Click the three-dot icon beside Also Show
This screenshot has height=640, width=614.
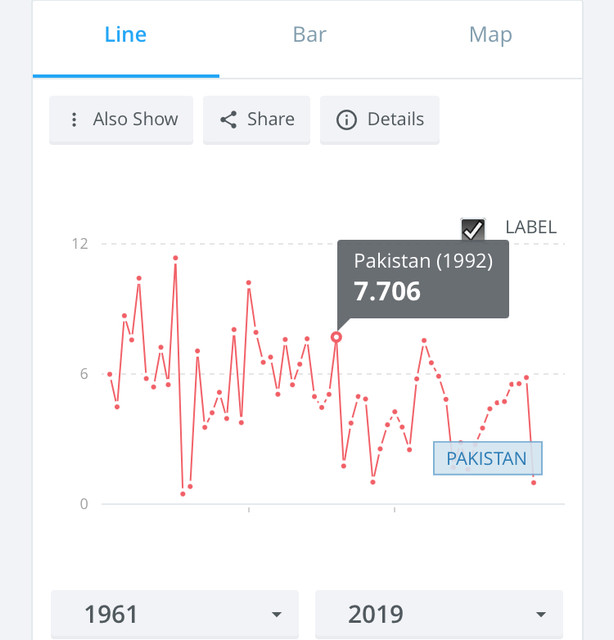click(74, 120)
